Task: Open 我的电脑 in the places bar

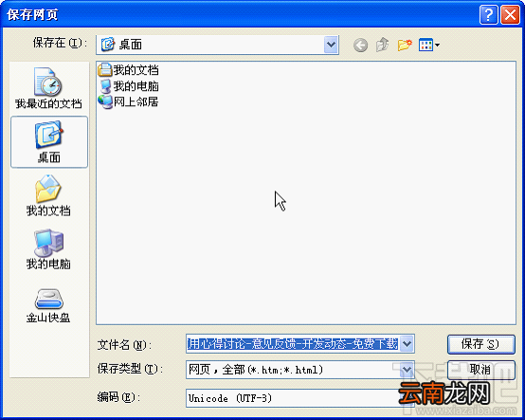Action: (48, 249)
